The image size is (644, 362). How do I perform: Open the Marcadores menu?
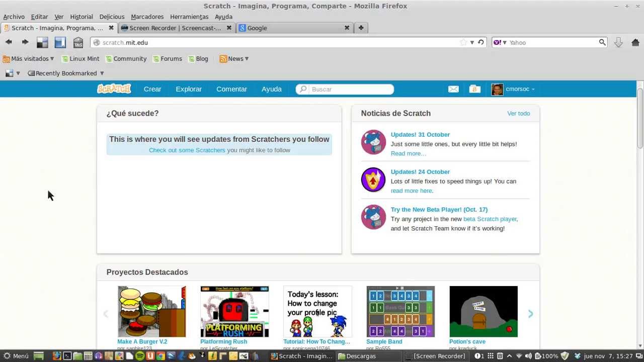(x=147, y=17)
